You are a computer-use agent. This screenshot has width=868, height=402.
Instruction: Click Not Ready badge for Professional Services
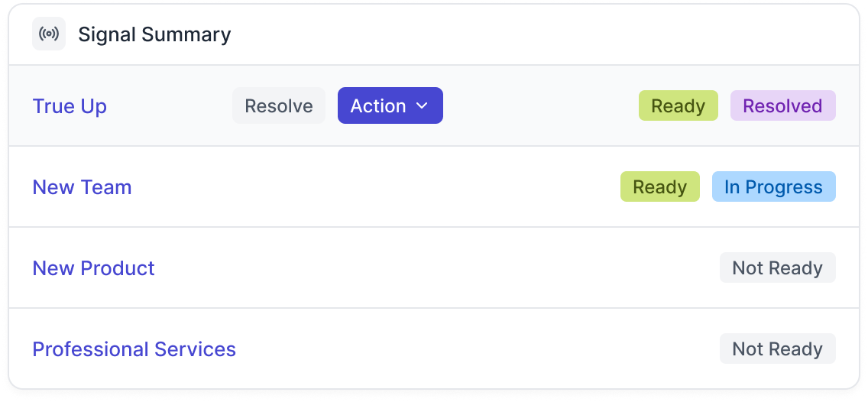tap(777, 349)
